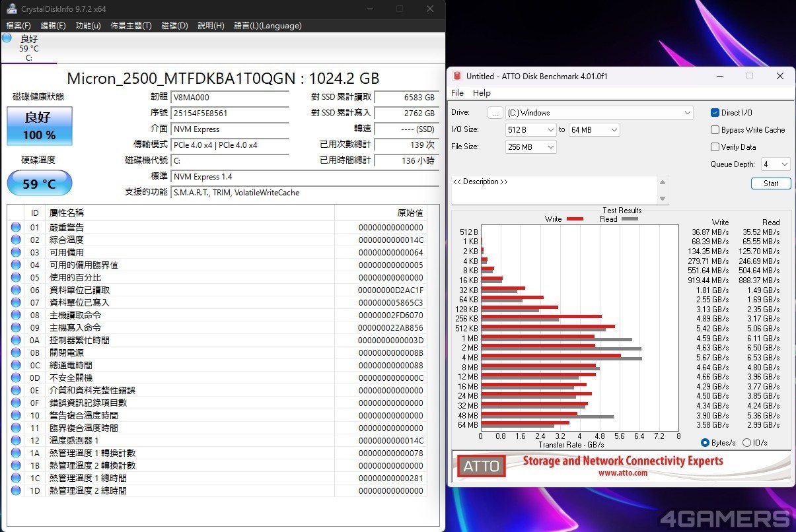Enable the Verify Data checkbox
This screenshot has width=796, height=532.
[715, 147]
